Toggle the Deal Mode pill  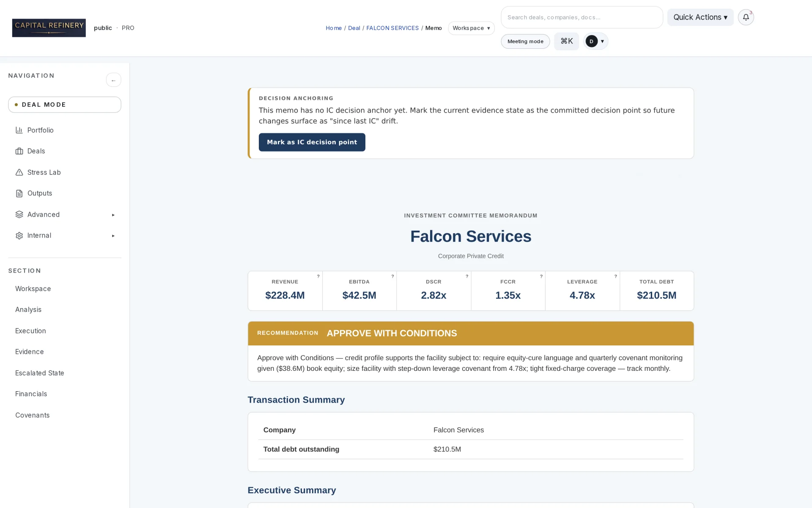point(65,105)
